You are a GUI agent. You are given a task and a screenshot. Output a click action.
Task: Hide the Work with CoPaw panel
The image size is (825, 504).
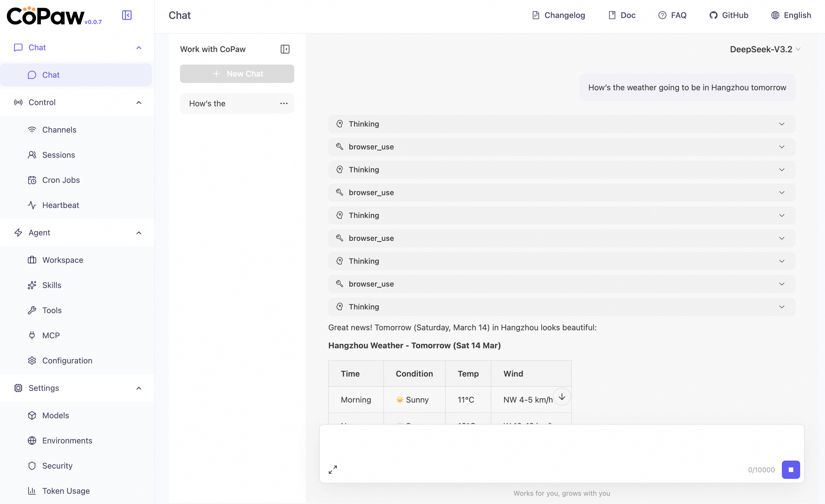point(285,49)
